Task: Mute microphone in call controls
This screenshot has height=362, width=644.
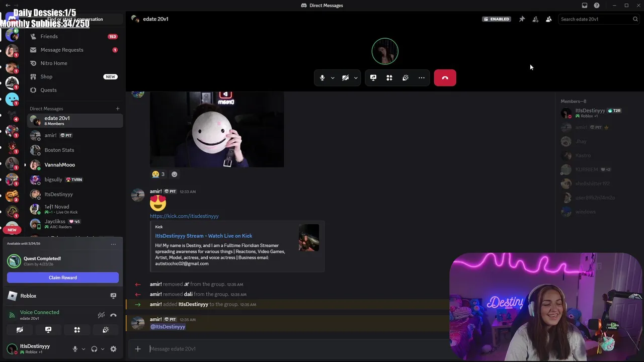Action: click(x=322, y=78)
